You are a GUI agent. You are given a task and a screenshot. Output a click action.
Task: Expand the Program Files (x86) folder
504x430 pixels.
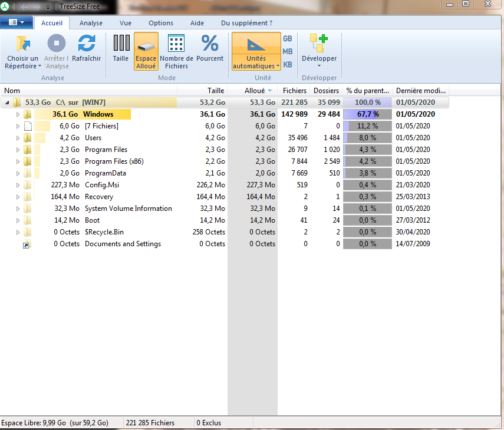pos(18,161)
